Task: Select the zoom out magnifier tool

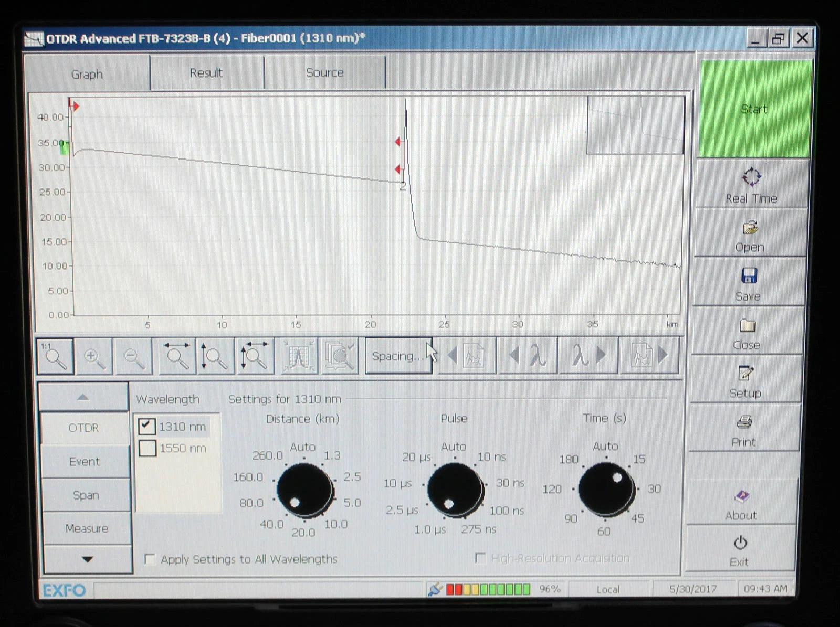Action: pyautogui.click(x=134, y=356)
